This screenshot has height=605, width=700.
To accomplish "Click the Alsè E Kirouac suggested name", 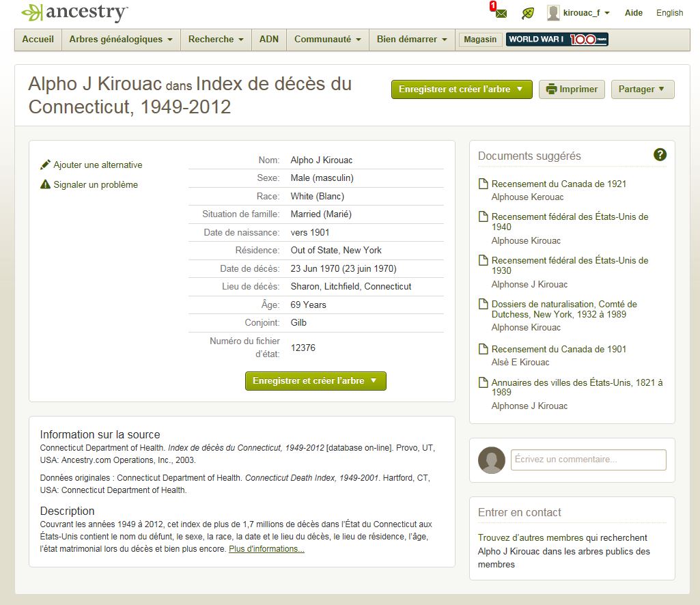I will 520,362.
